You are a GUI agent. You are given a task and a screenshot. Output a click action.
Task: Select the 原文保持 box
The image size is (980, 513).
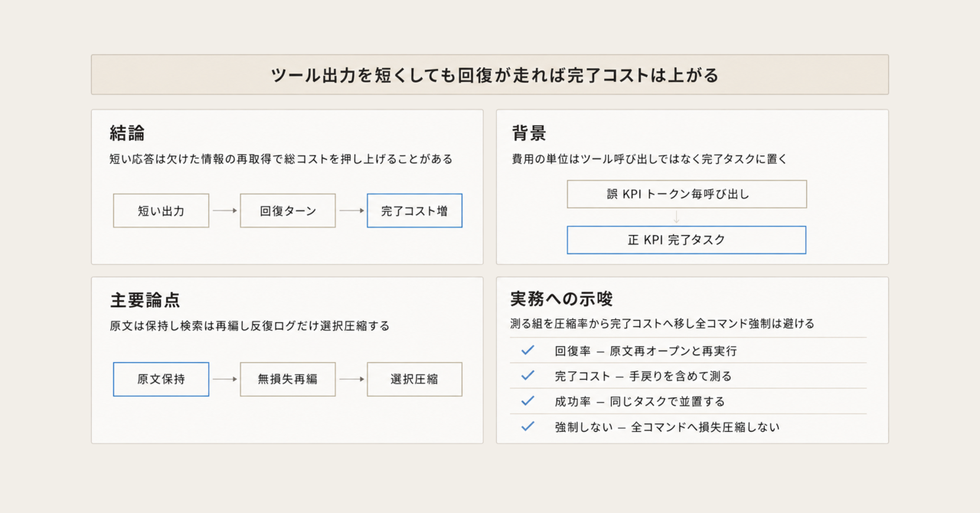point(161,379)
